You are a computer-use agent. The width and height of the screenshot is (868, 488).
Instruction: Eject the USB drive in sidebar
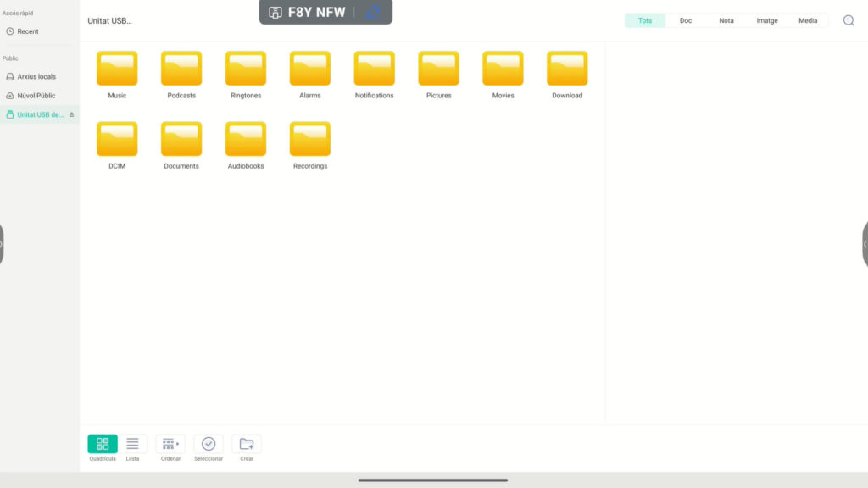(x=72, y=114)
